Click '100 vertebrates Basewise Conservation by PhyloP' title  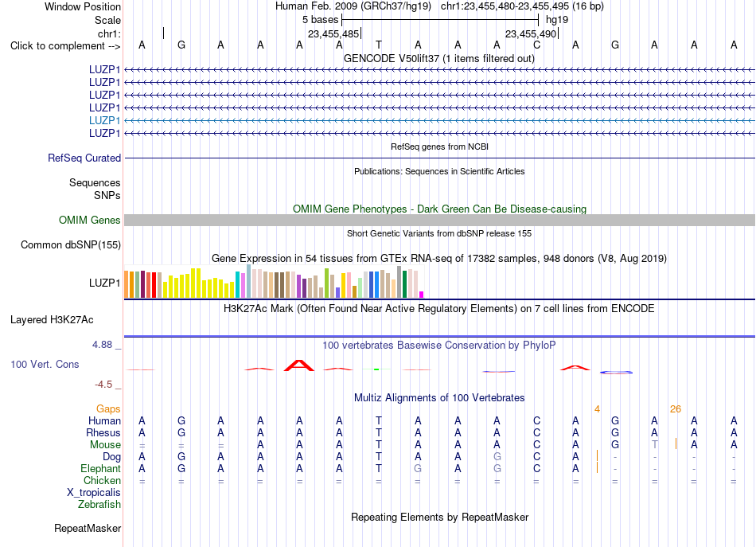click(x=439, y=345)
